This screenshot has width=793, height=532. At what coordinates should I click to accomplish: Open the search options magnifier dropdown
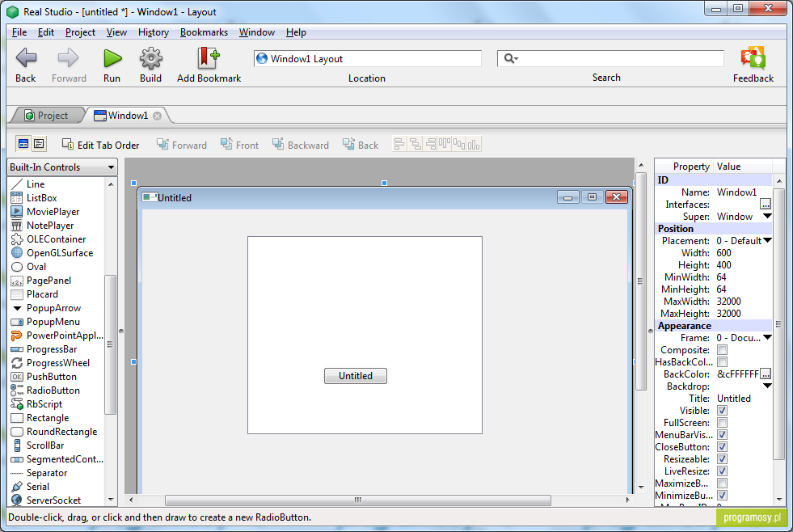pyautogui.click(x=512, y=59)
